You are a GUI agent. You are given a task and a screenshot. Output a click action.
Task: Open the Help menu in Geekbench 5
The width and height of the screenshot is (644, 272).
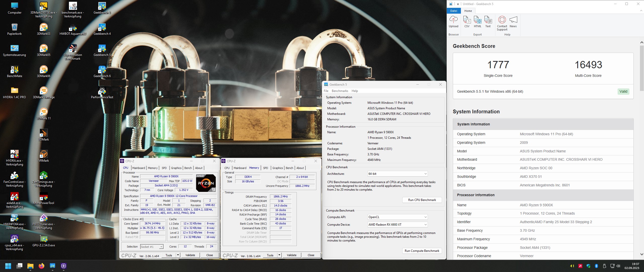pos(355,91)
